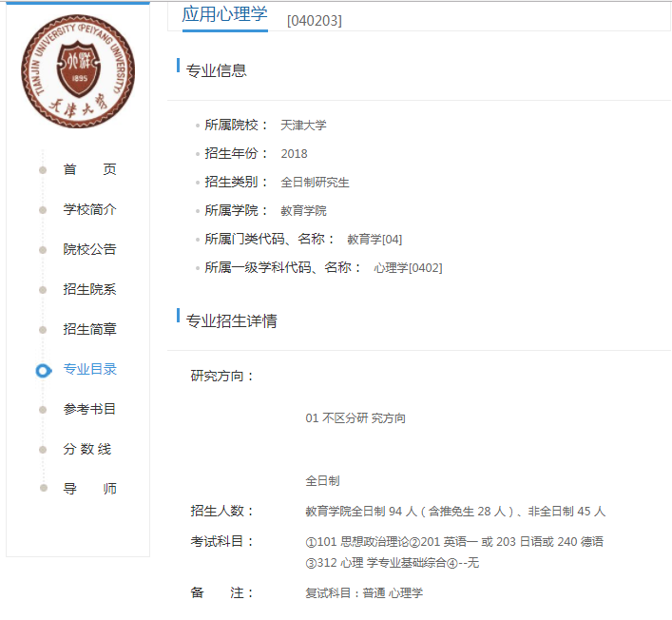This screenshot has height=620, width=672.
Task: Click the 招生类别： label
Action: (237, 182)
